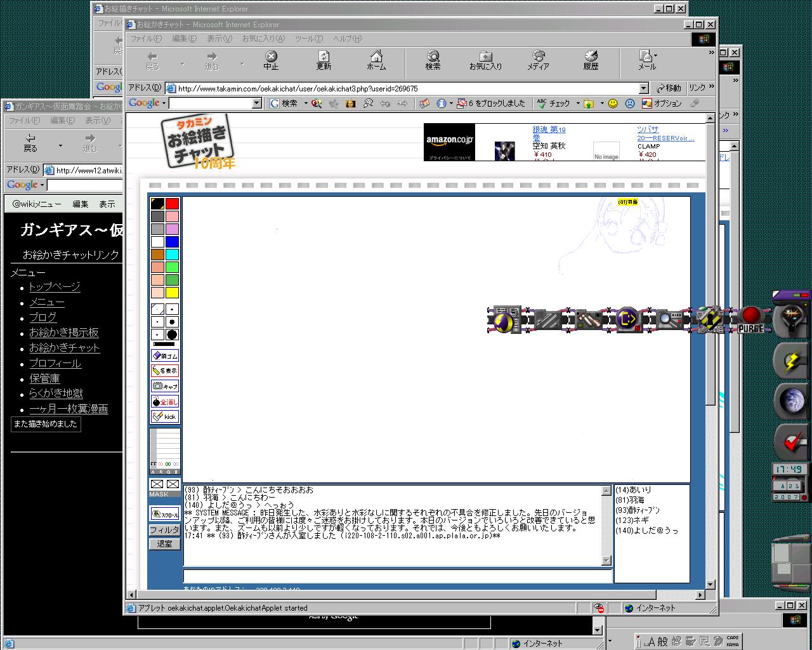The image size is (812, 650).
Task: Click the IME input mode indicator in tray
Action: tap(651, 641)
